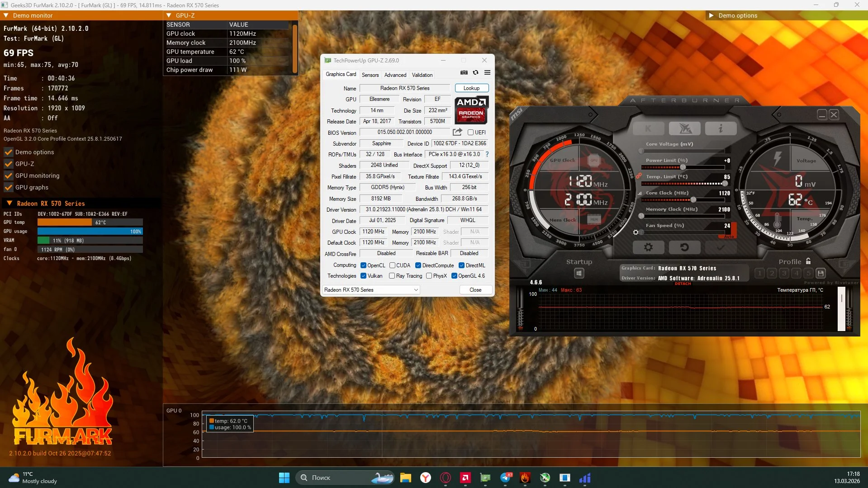
Task: Open Telegram from taskbar
Action: pyautogui.click(x=506, y=478)
